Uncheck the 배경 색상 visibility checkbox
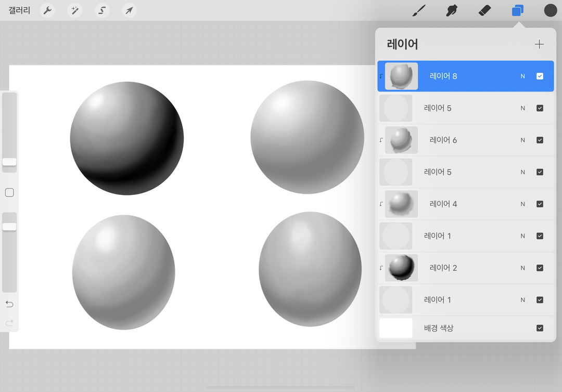 click(540, 328)
